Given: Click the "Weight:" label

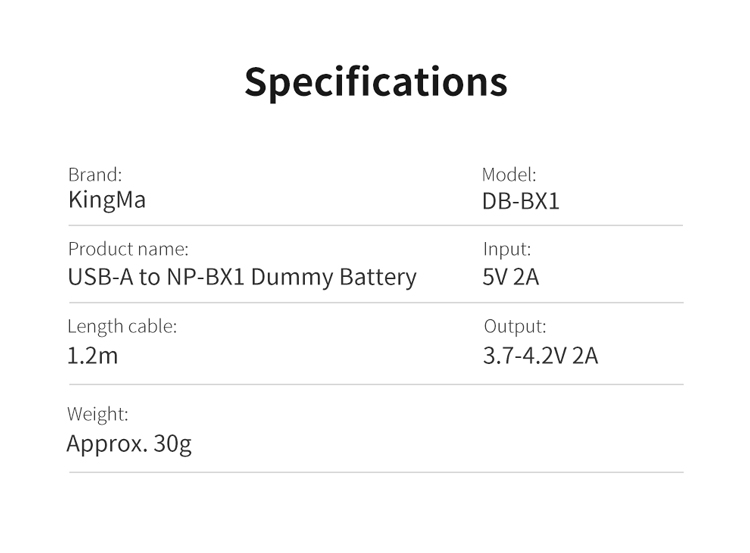Looking at the screenshot, I should pos(98,414).
